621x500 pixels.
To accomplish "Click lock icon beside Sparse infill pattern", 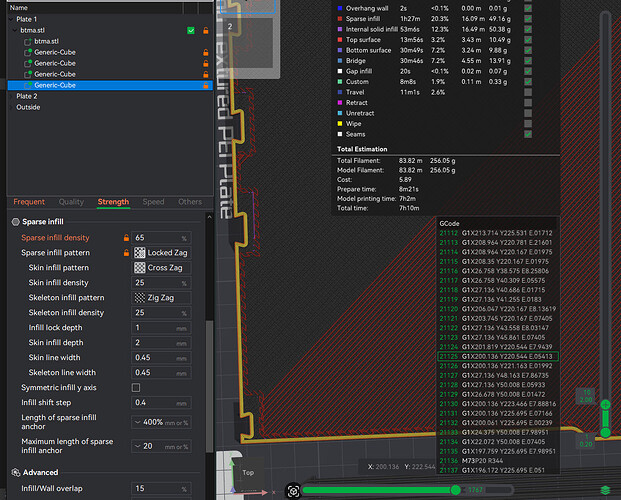I will 126,253.
